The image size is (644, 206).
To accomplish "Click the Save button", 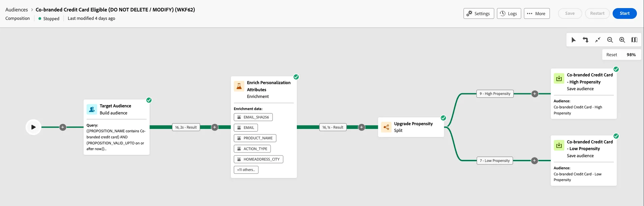I will (x=570, y=13).
